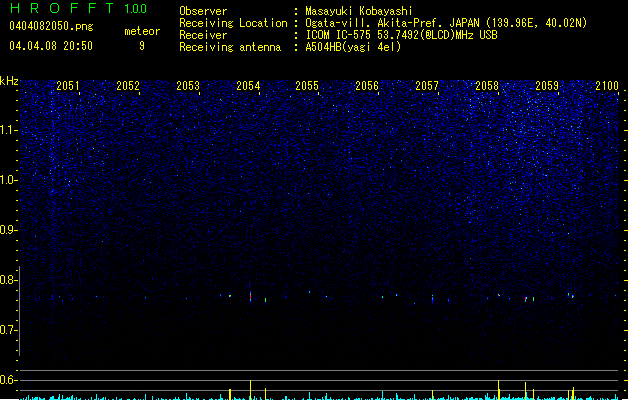Click observer name Masayuki Kobayashi

pyautogui.click(x=359, y=11)
